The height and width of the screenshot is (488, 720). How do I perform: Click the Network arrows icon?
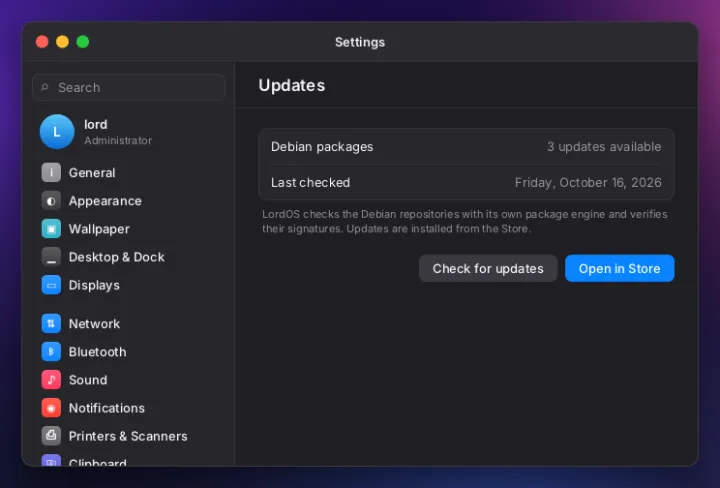click(x=51, y=324)
